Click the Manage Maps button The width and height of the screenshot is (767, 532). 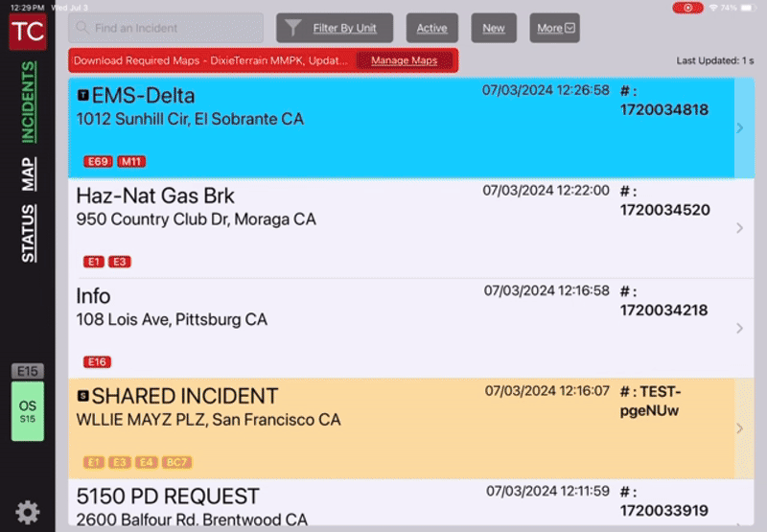(404, 60)
